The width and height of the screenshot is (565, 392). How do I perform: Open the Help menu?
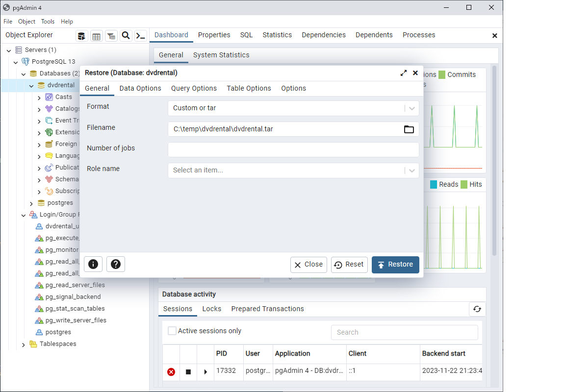pyautogui.click(x=67, y=22)
